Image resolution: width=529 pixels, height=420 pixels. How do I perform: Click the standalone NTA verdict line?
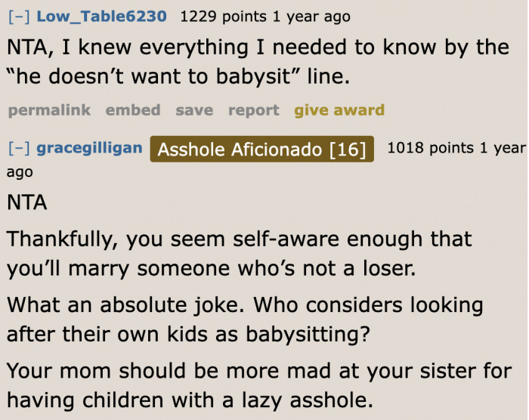(27, 202)
